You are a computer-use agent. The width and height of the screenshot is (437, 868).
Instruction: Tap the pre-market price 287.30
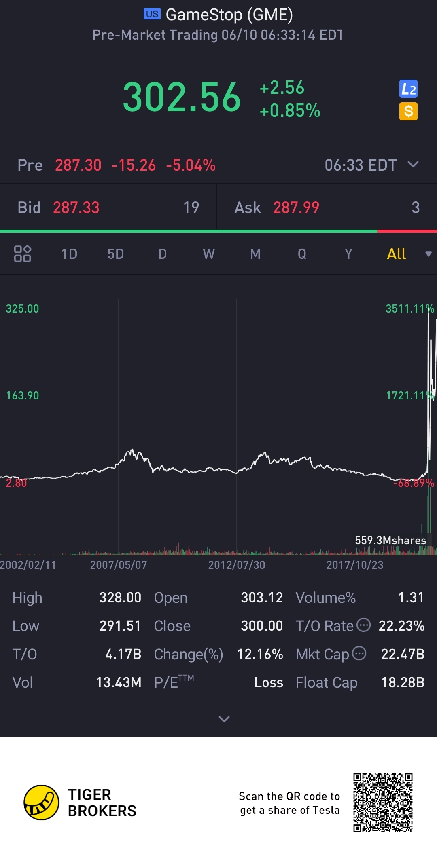pyautogui.click(x=78, y=165)
